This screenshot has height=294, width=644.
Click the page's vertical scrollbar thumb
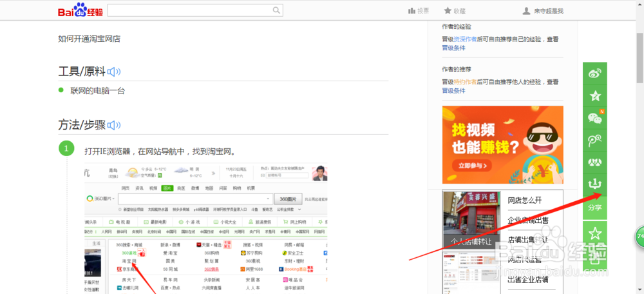pyautogui.click(x=640, y=57)
